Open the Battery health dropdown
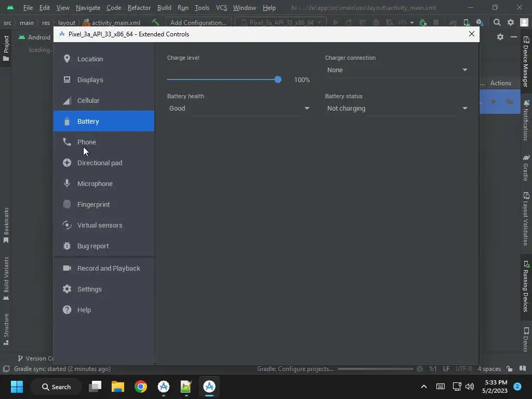Screen dimensions: 532x399 tap(239, 108)
